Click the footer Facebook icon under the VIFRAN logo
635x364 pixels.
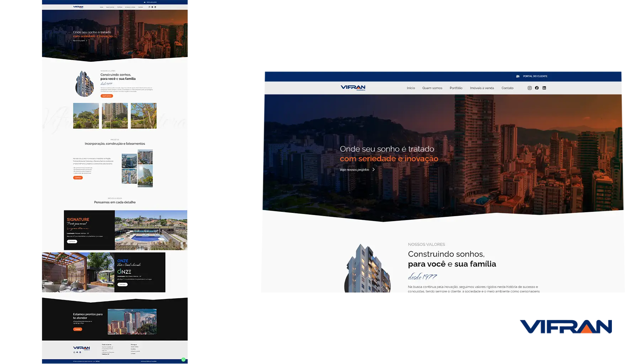[x=77, y=352]
